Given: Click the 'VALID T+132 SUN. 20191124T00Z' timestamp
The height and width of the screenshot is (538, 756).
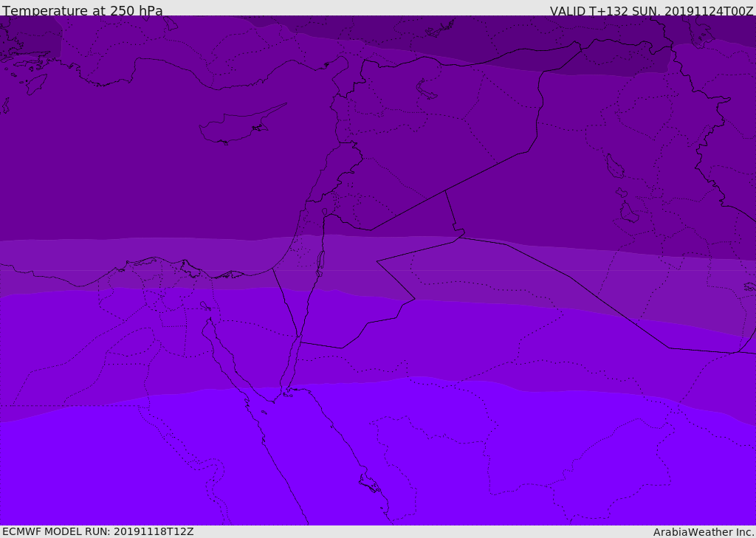Looking at the screenshot, I should 652,10.
